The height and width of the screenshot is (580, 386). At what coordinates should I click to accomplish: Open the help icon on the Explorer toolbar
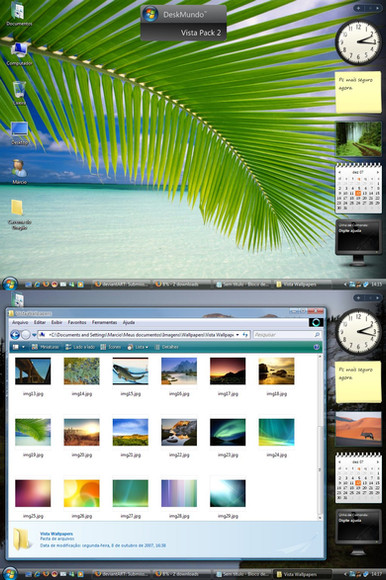(x=316, y=347)
